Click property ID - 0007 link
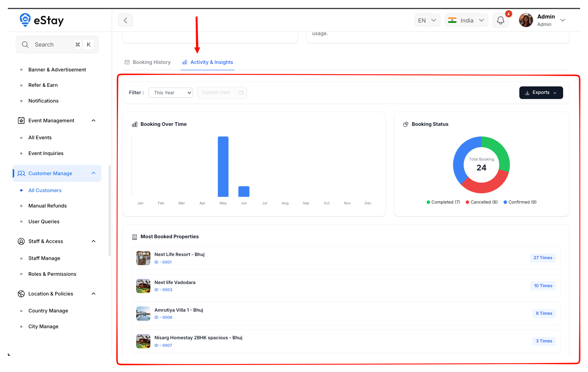This screenshot has height=372, width=588. click(x=163, y=346)
